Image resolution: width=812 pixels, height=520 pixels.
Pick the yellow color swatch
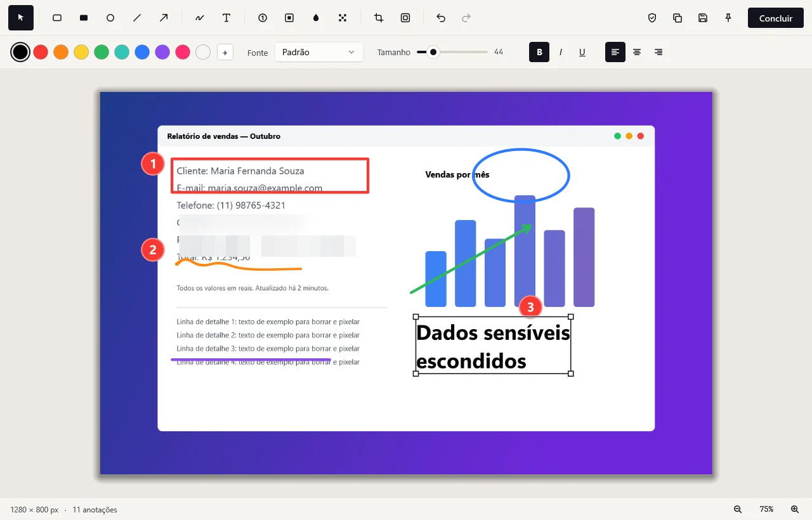[x=81, y=52]
